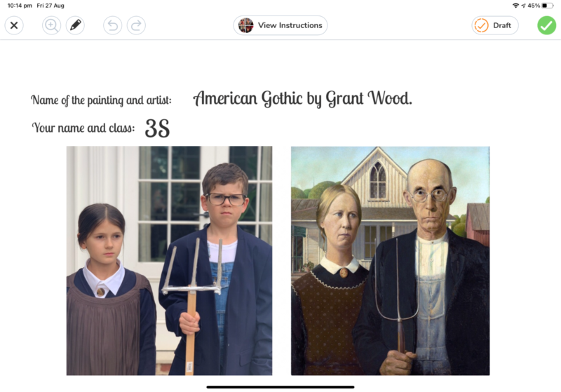
Task: Undo the last action
Action: click(x=113, y=25)
